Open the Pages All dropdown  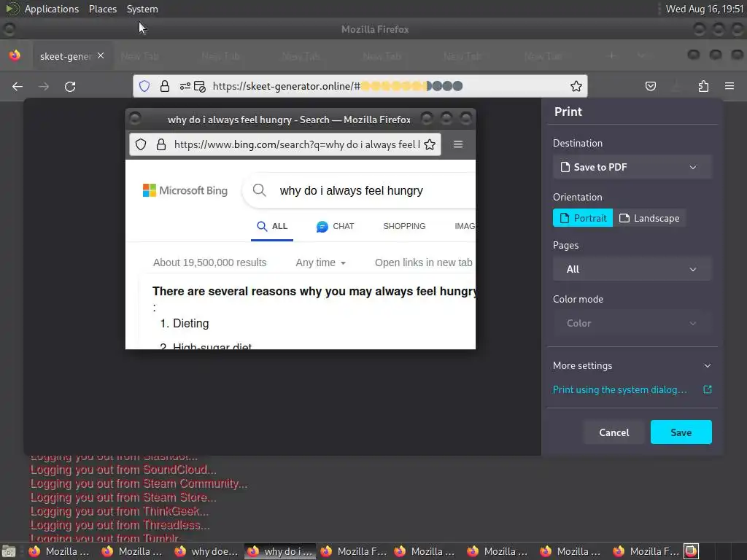pos(632,269)
